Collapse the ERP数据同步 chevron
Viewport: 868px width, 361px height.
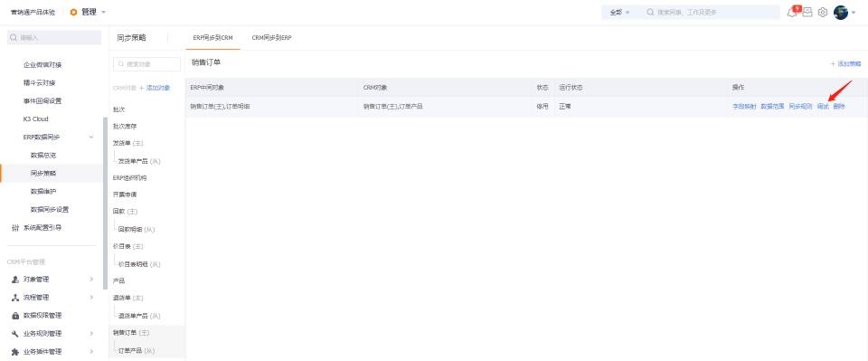click(91, 137)
